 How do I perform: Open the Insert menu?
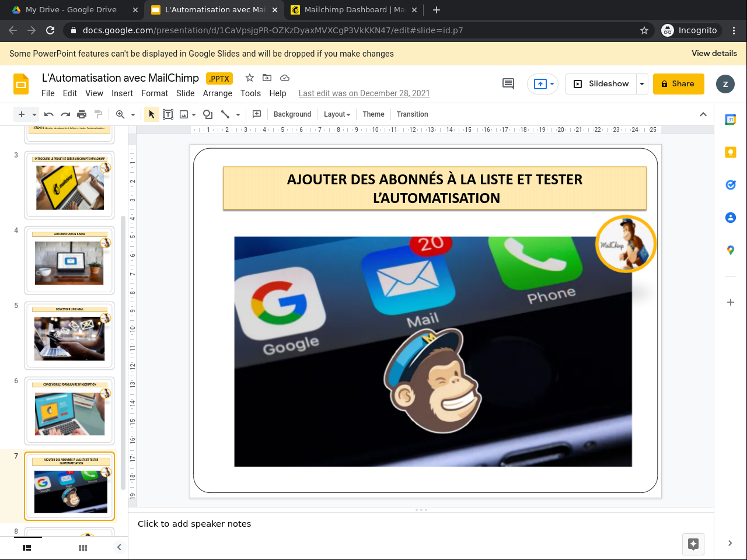click(122, 93)
